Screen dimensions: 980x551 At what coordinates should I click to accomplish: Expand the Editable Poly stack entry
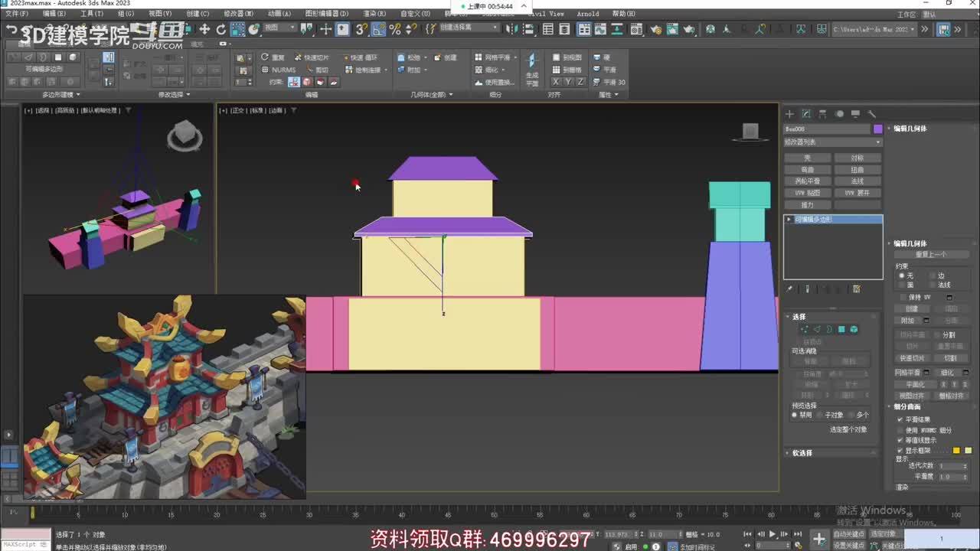point(789,220)
